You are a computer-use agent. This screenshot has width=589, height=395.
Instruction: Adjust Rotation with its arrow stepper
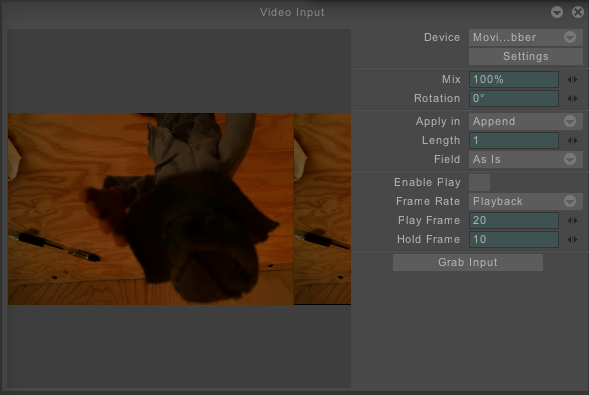pos(572,98)
